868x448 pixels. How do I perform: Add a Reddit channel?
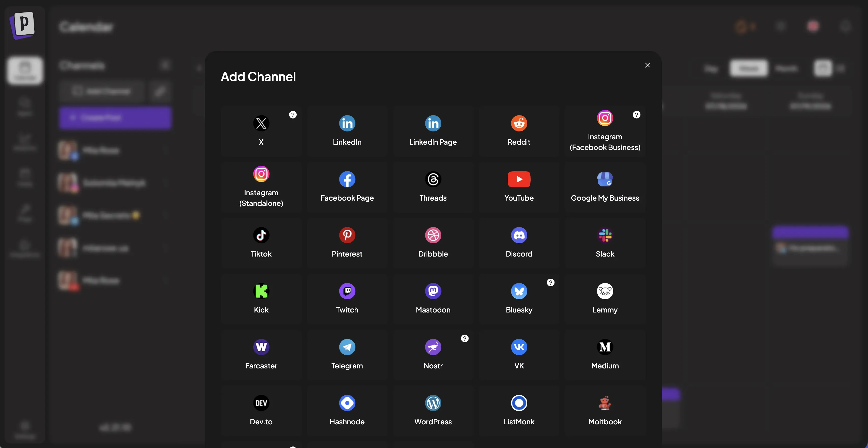519,131
